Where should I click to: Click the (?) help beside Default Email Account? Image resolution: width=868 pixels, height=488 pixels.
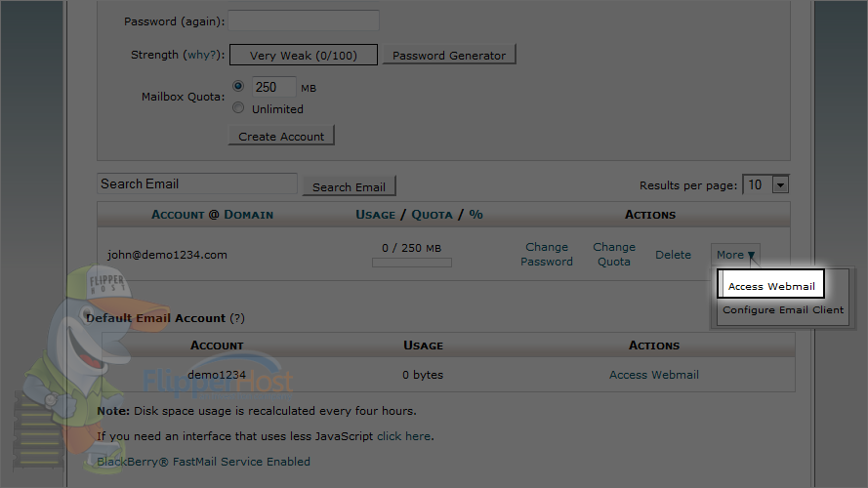tap(237, 318)
